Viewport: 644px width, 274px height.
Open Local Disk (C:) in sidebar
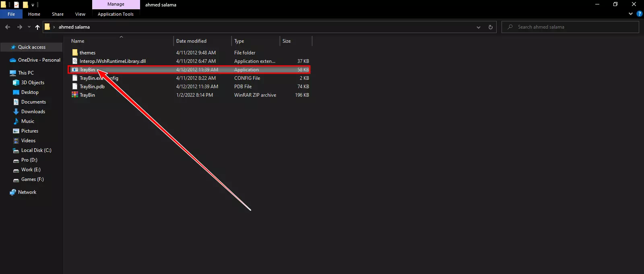36,150
